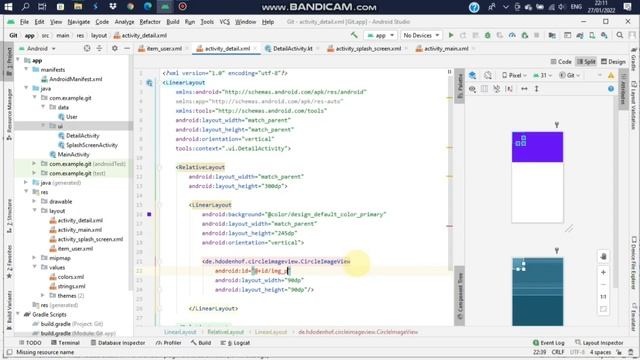Toggle the view options eye icon
This screenshot has height=360, width=640.
click(x=472, y=89)
